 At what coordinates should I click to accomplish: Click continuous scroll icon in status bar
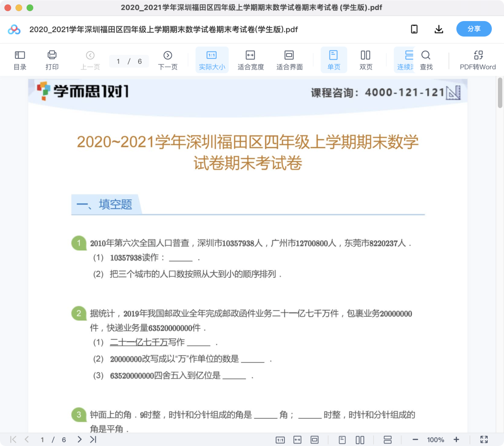(x=388, y=440)
